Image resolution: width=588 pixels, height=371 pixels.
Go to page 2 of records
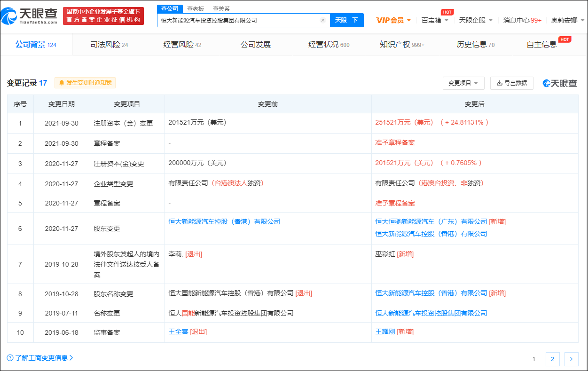552,359
